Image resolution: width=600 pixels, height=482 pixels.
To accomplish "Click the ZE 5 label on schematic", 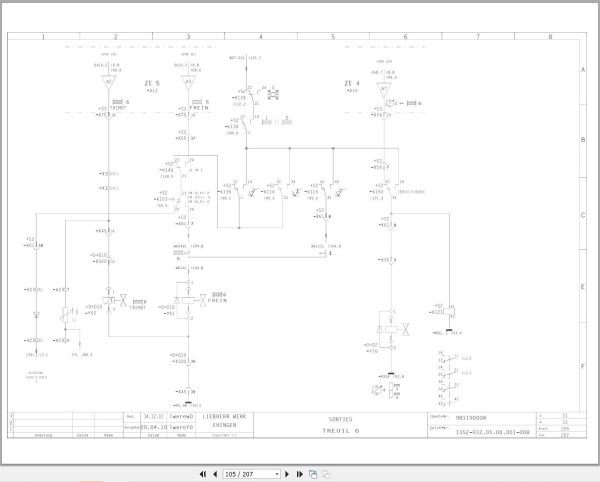I will pos(152,83).
